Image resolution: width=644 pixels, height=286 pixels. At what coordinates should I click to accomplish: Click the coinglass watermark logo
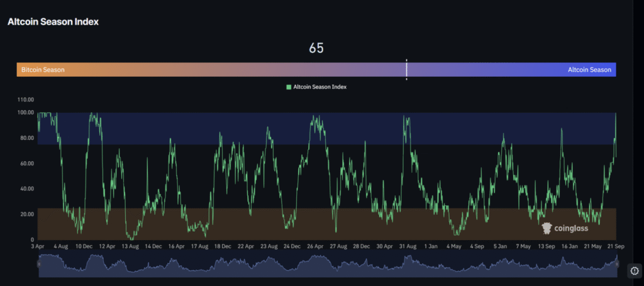(565, 227)
